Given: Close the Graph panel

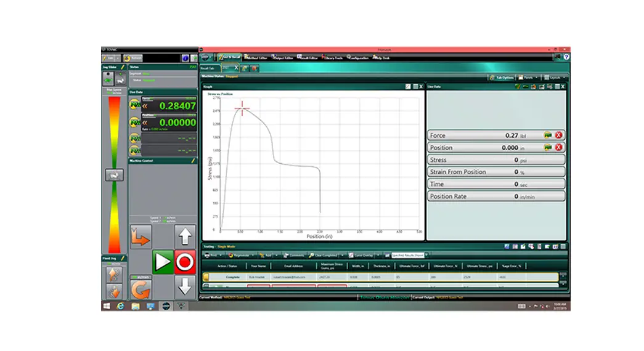Looking at the screenshot, I should pyautogui.click(x=421, y=87).
